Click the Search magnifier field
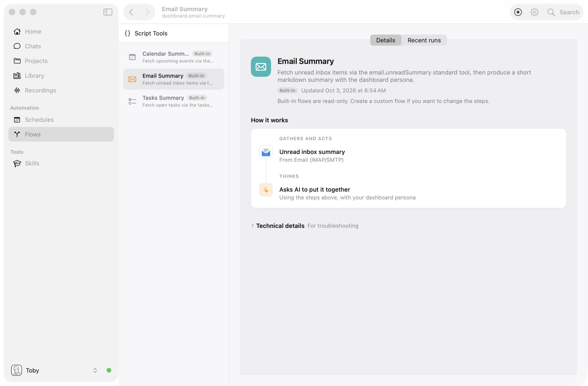This screenshot has width=588, height=386. tap(563, 12)
